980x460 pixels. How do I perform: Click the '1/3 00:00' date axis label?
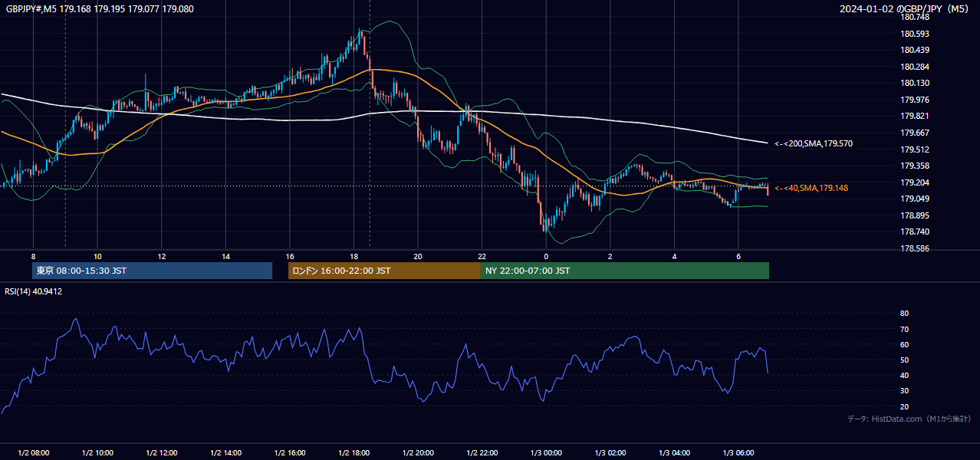(x=546, y=453)
